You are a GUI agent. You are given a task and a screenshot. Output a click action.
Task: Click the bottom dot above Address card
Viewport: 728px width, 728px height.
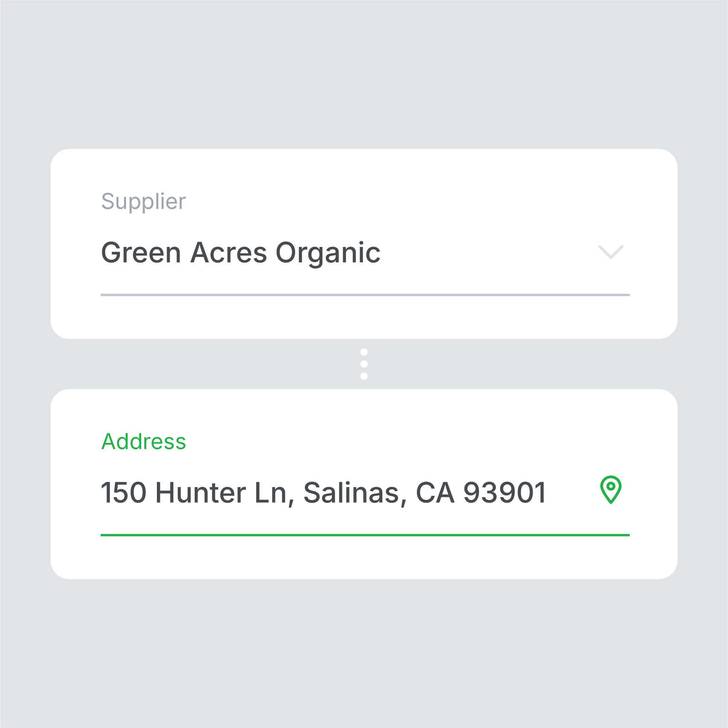point(364,376)
